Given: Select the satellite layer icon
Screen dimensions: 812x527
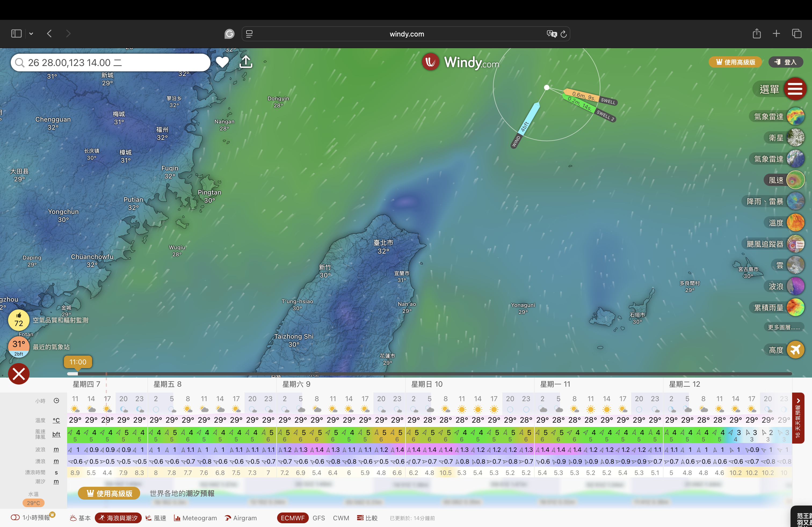Looking at the screenshot, I should pyautogui.click(x=795, y=138).
